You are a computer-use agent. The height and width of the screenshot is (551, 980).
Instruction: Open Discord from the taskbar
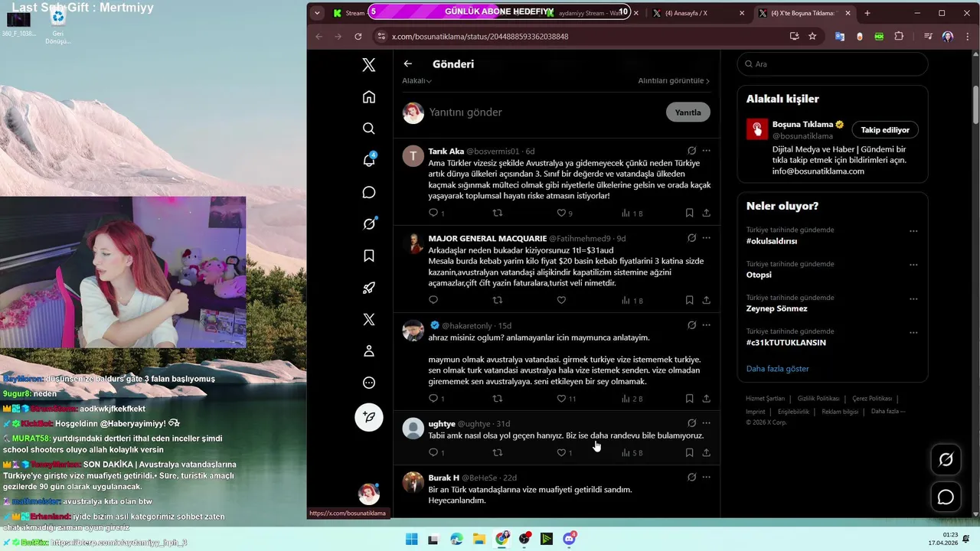pyautogui.click(x=570, y=539)
